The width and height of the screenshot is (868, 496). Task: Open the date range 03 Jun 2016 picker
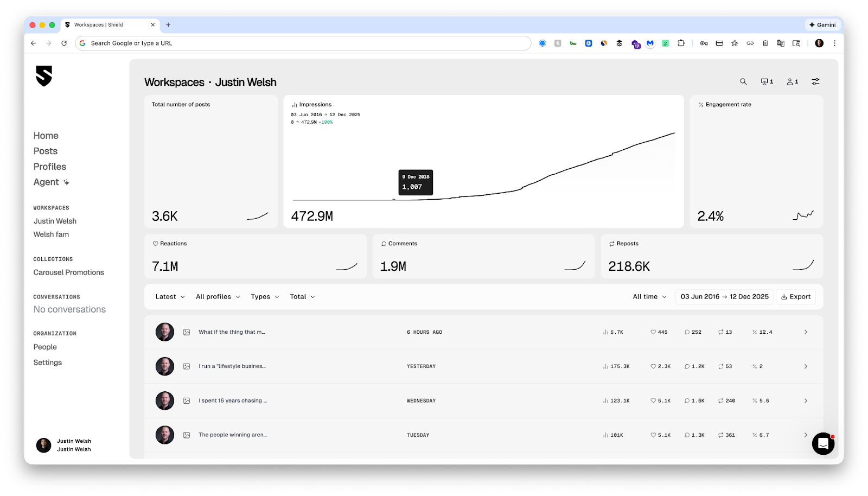[725, 297]
